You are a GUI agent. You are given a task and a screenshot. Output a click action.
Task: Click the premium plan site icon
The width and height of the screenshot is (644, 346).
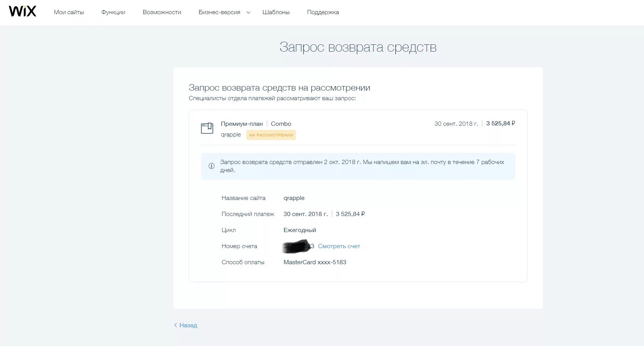click(207, 128)
